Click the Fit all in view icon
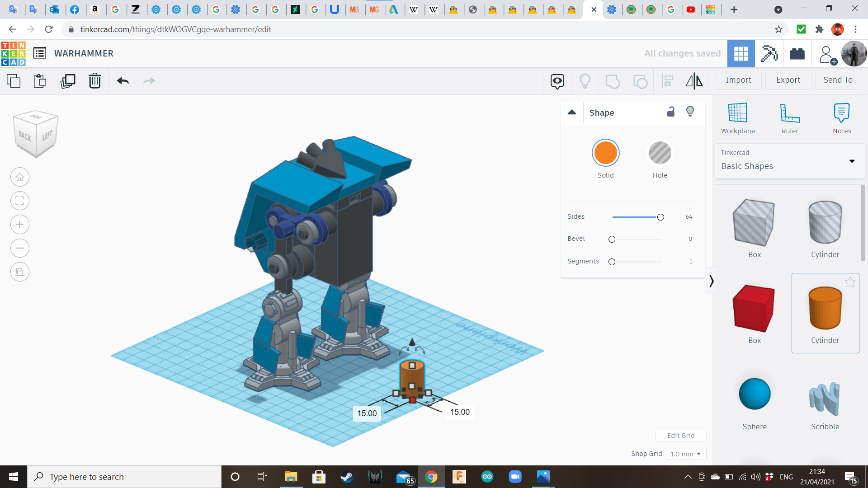 (20, 201)
